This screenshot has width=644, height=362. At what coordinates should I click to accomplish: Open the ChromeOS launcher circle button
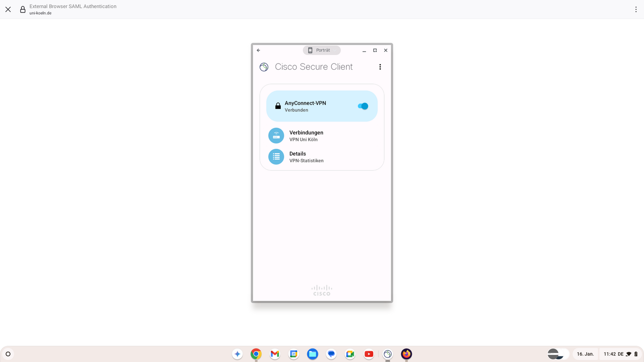(8, 354)
